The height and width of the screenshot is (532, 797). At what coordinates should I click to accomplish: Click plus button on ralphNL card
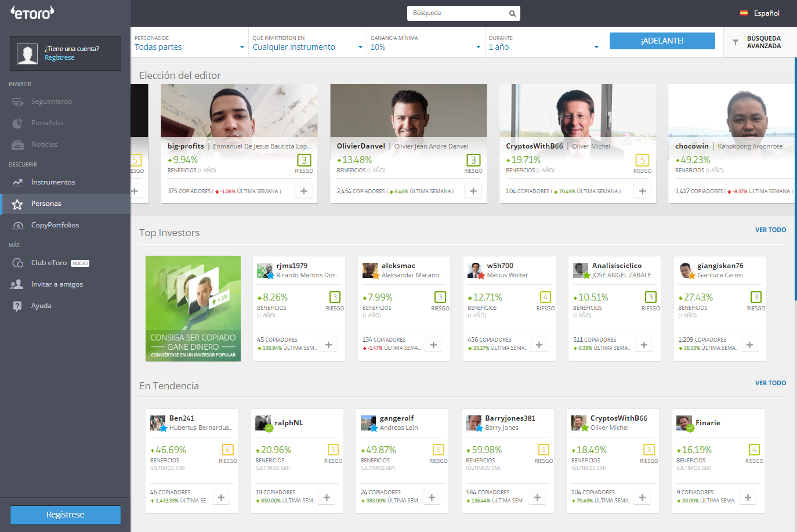pos(327,497)
